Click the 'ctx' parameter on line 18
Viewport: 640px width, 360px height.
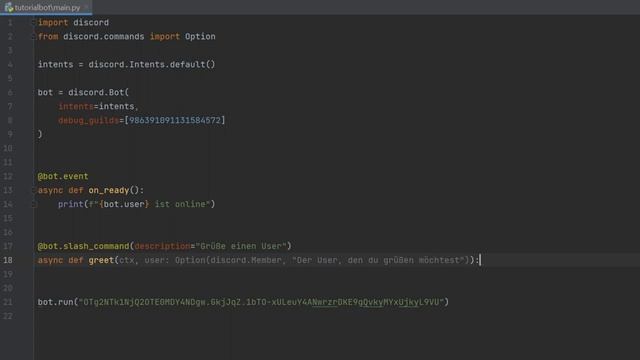point(127,260)
